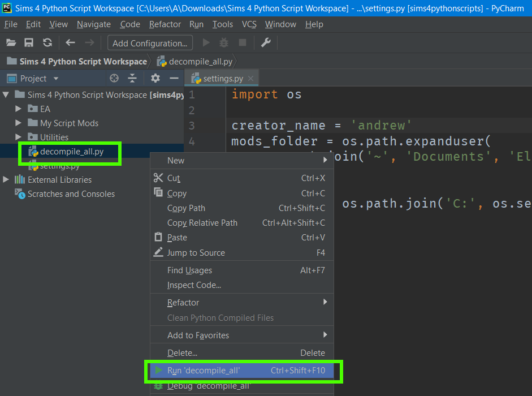Click the Debug bug toolbar icon
This screenshot has width=532, height=396.
[x=224, y=42]
